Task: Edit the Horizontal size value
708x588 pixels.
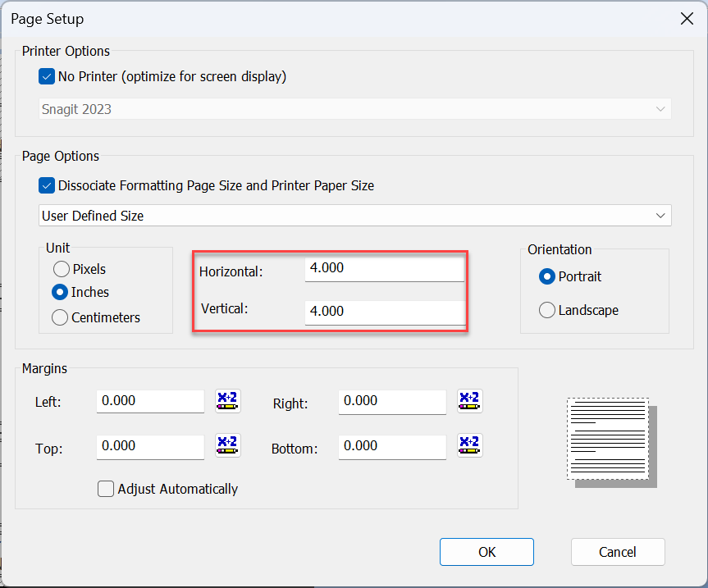Action: [x=384, y=267]
